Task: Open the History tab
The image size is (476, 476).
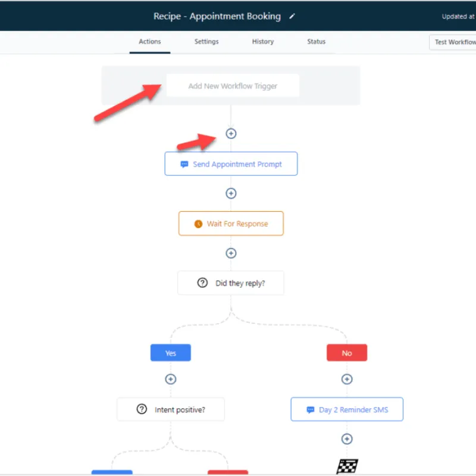Action: click(263, 42)
